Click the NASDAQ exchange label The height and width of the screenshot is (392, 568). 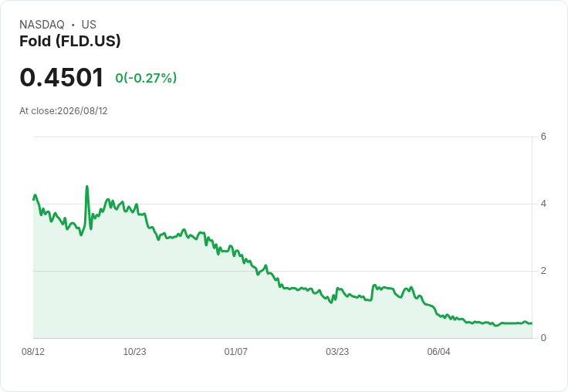42,24
